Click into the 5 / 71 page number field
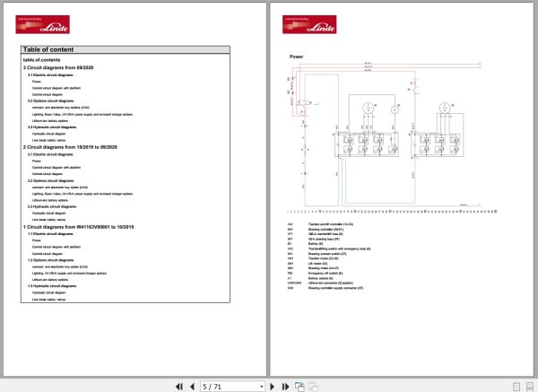The width and height of the screenshot is (538, 392). [x=230, y=387]
